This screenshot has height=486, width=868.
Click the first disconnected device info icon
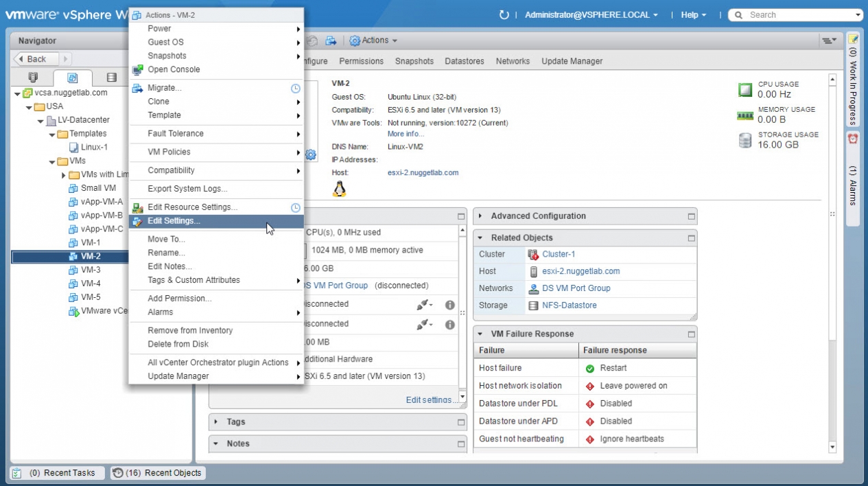click(450, 305)
